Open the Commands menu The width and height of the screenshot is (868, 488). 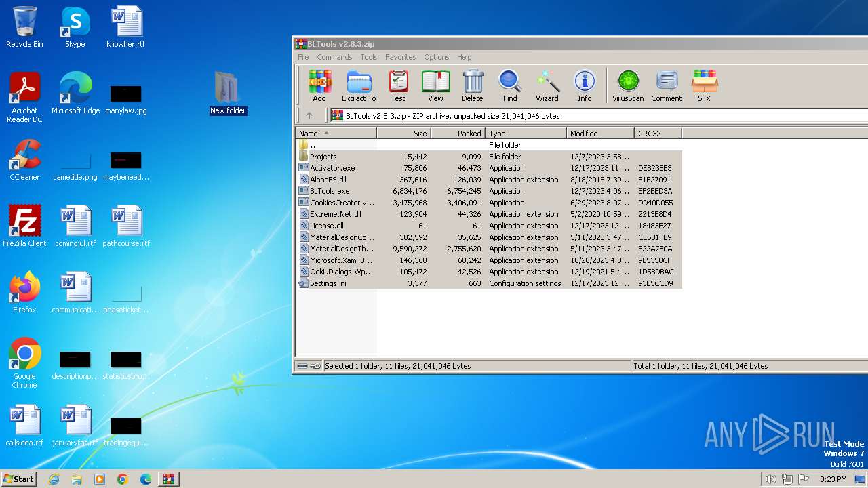tap(334, 57)
